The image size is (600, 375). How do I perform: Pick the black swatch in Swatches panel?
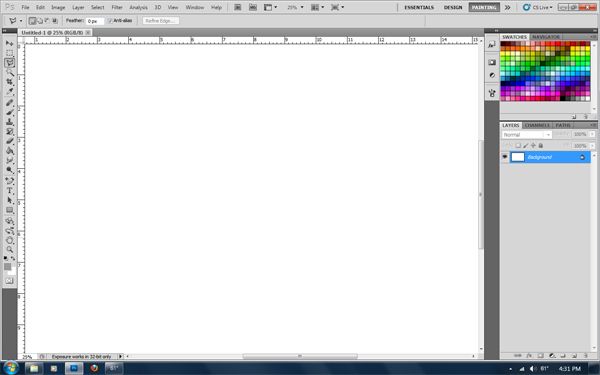point(562,98)
